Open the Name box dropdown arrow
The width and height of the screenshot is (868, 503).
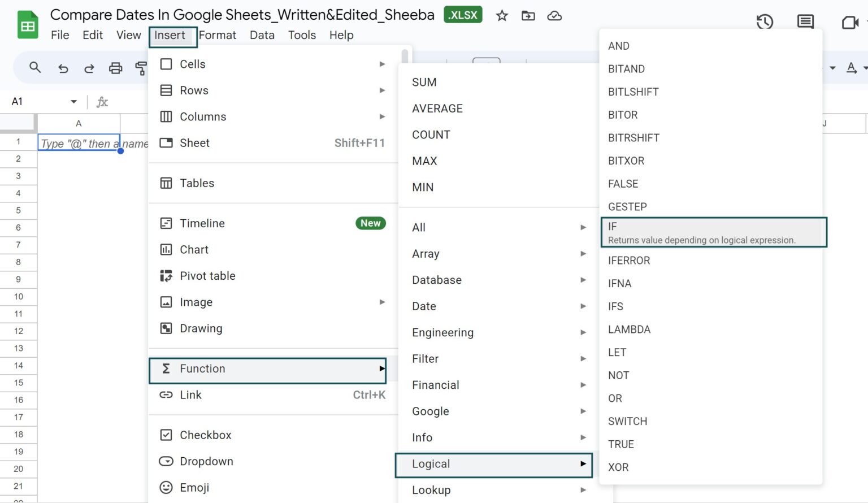click(x=73, y=102)
